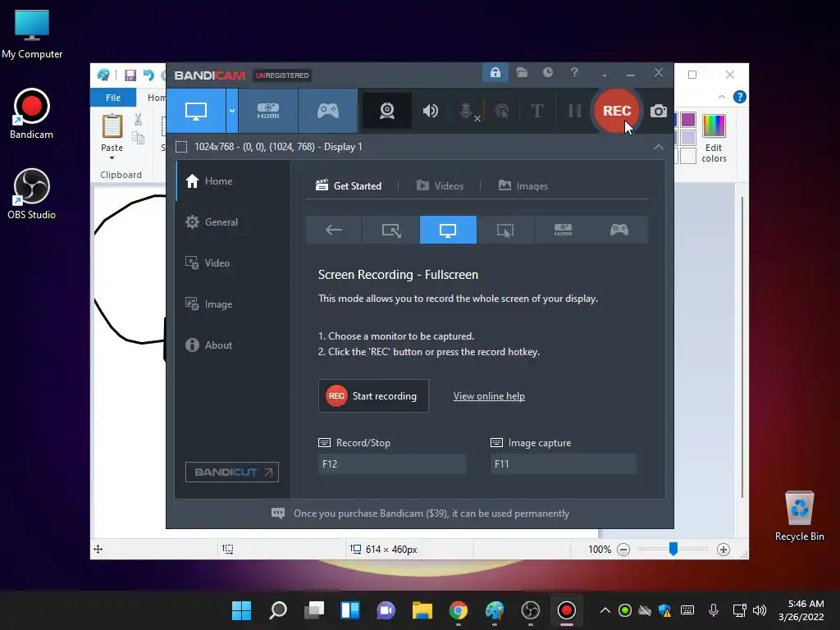Collapse the Paint ribbon chevron
840x630 pixels.
coord(722,97)
